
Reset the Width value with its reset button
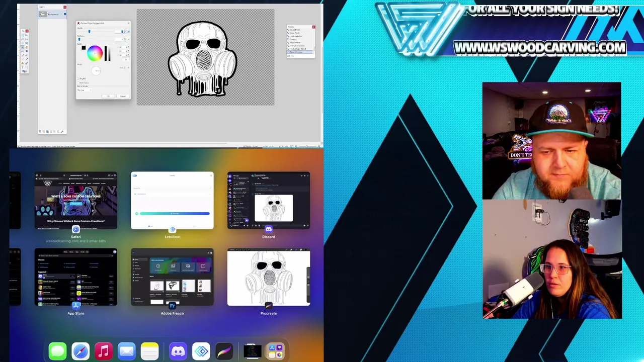pyautogui.click(x=128, y=31)
